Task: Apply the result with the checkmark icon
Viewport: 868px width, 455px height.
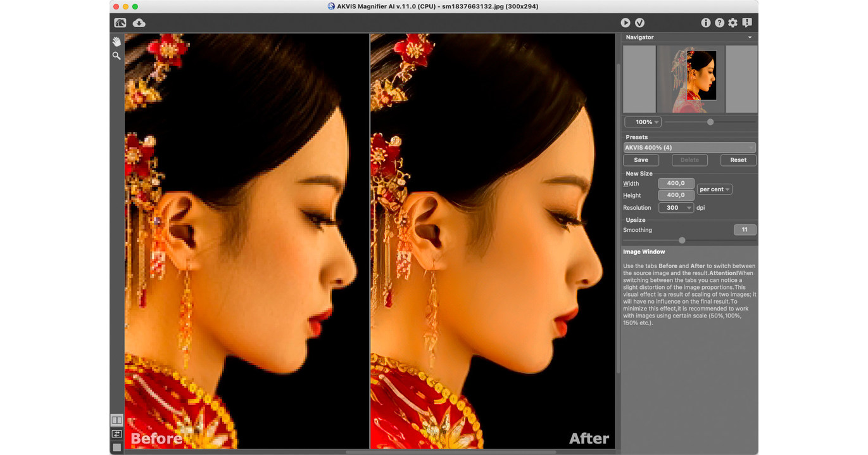Action: [639, 22]
